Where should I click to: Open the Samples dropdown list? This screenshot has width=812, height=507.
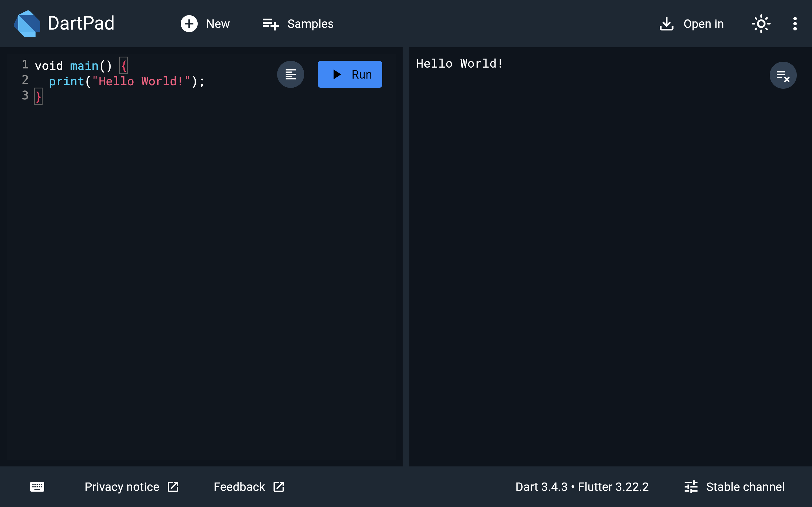[298, 24]
